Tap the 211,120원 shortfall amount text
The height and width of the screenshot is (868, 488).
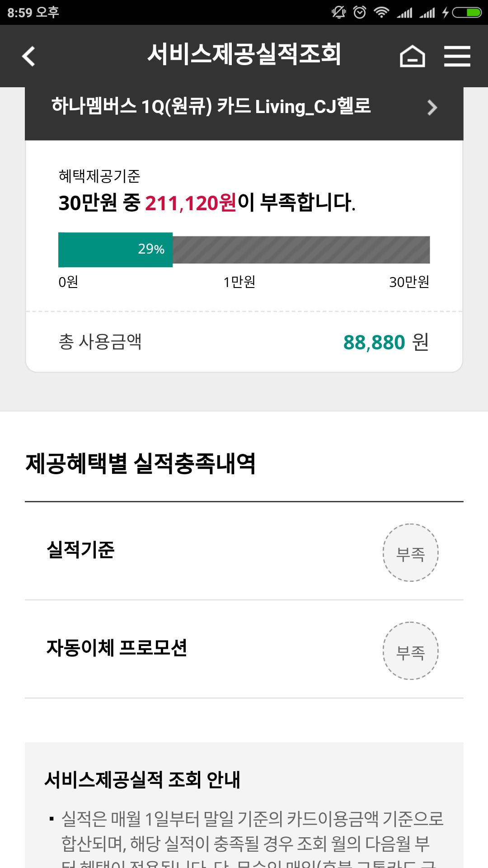(x=191, y=203)
